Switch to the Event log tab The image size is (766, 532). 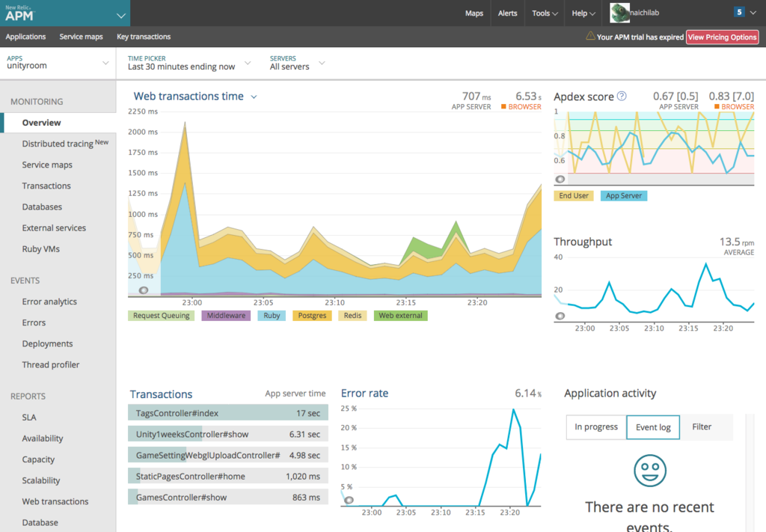[x=653, y=427]
